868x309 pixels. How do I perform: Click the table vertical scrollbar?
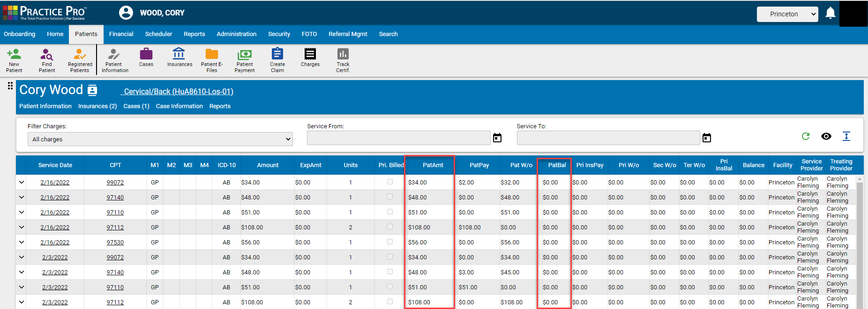pos(860,242)
